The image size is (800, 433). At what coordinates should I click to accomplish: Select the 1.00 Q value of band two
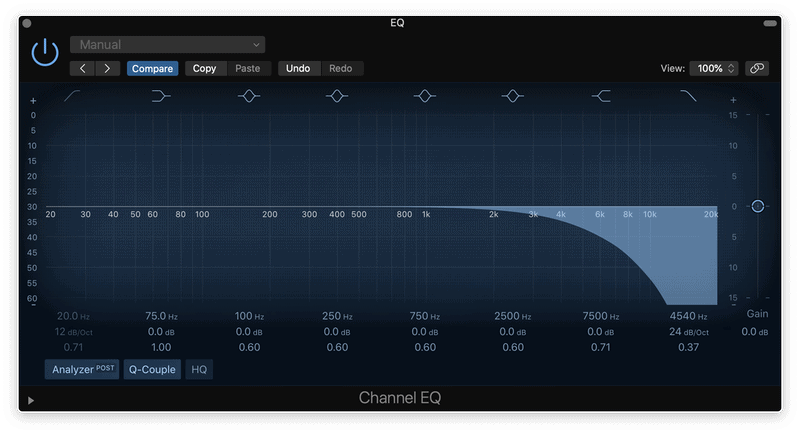(161, 347)
